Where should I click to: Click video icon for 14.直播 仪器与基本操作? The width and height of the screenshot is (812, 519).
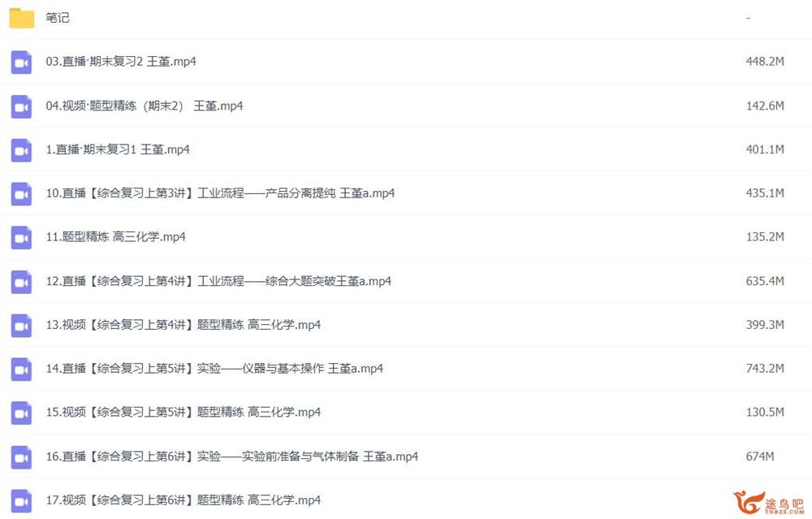point(21,370)
